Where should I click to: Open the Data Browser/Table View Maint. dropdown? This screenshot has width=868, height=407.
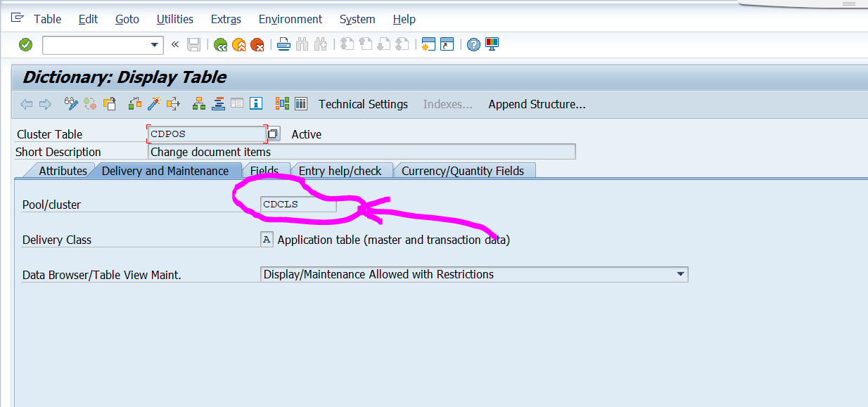(681, 274)
